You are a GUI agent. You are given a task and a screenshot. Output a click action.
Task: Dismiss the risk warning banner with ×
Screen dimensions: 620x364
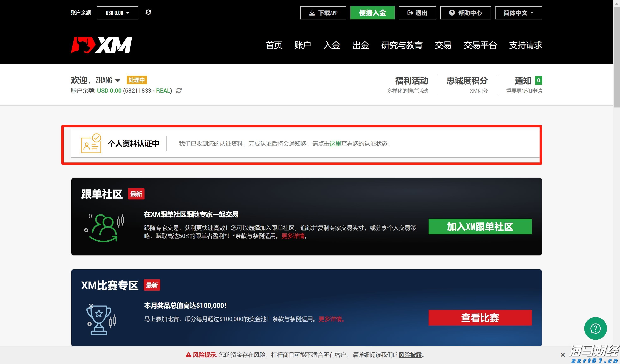click(563, 355)
